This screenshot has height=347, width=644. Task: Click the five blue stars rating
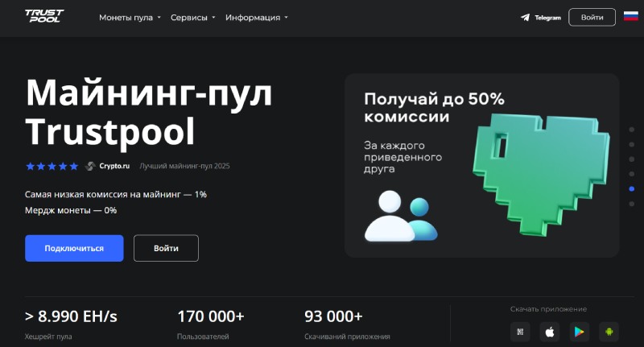(52, 166)
